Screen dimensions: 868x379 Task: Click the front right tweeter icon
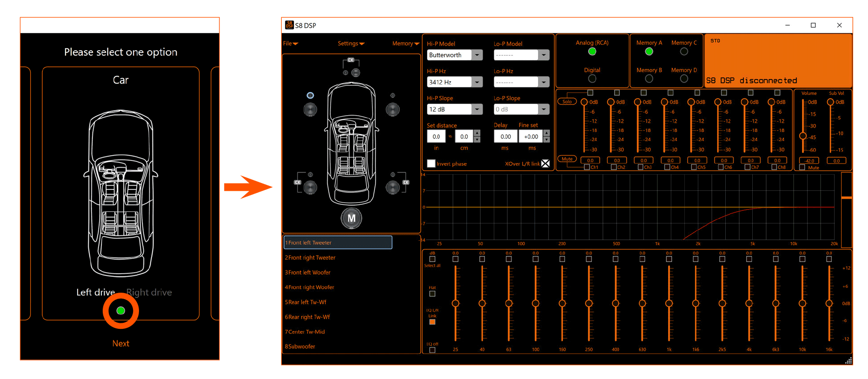393,95
